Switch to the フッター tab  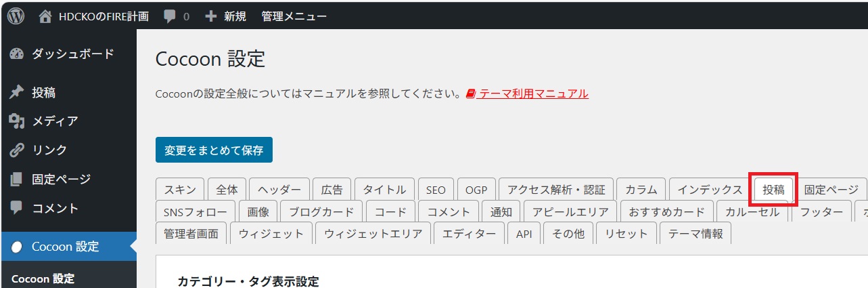[x=821, y=211]
